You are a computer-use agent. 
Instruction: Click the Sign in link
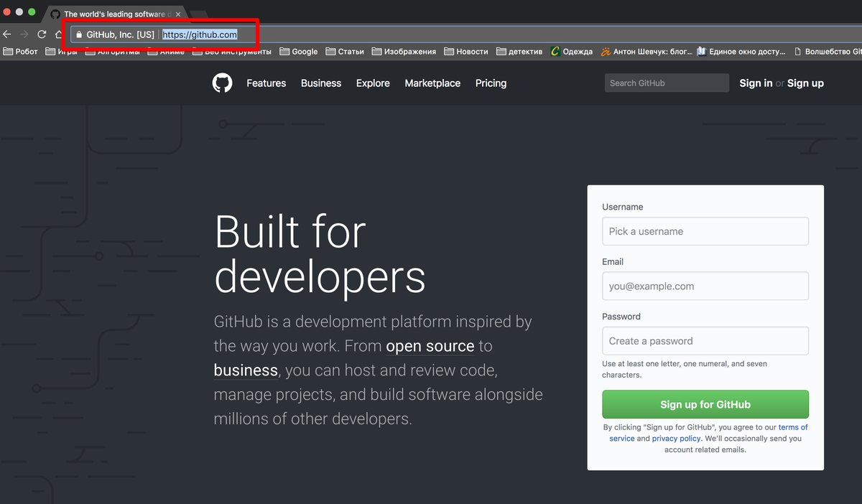pyautogui.click(x=756, y=83)
